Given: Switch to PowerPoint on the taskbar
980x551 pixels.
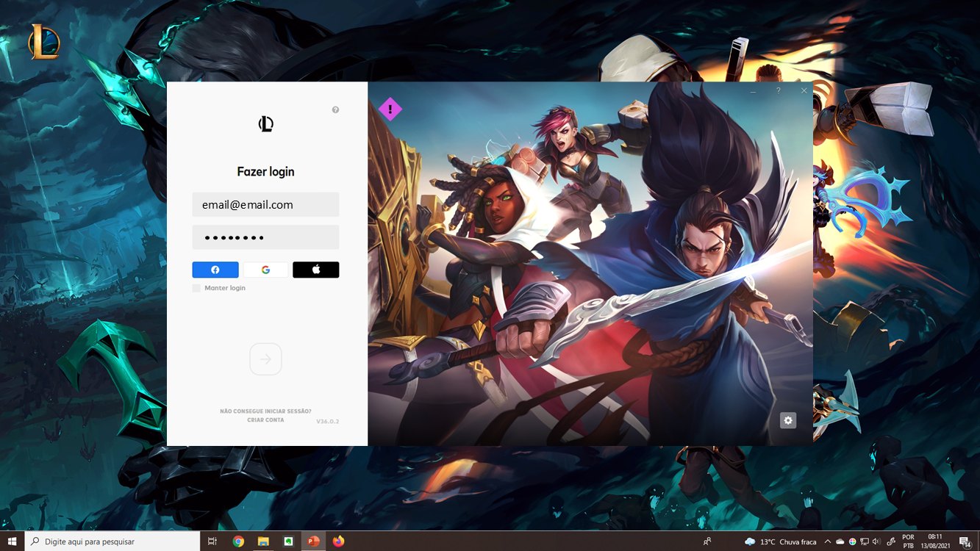Looking at the screenshot, I should [x=313, y=541].
